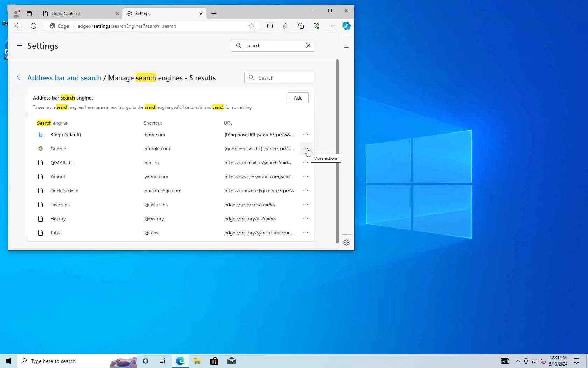Open a new browser tab
Image resolution: width=588 pixels, height=368 pixels.
pos(214,14)
